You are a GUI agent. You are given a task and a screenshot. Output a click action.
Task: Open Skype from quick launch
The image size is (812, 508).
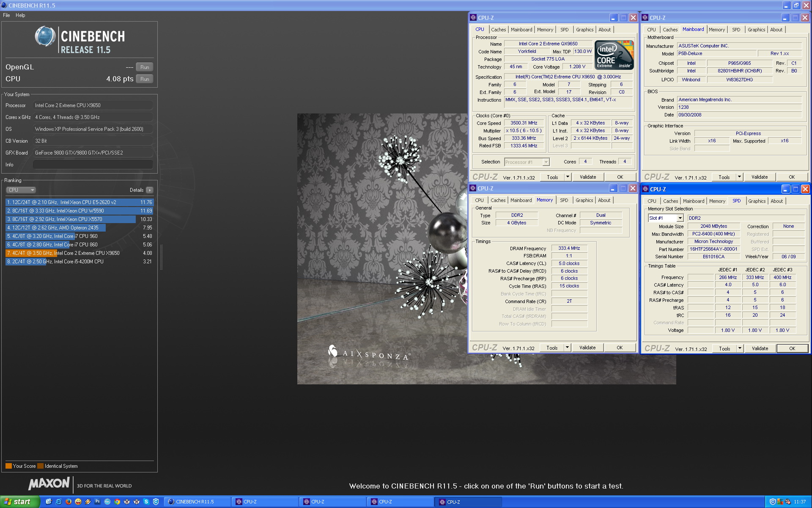tap(146, 502)
